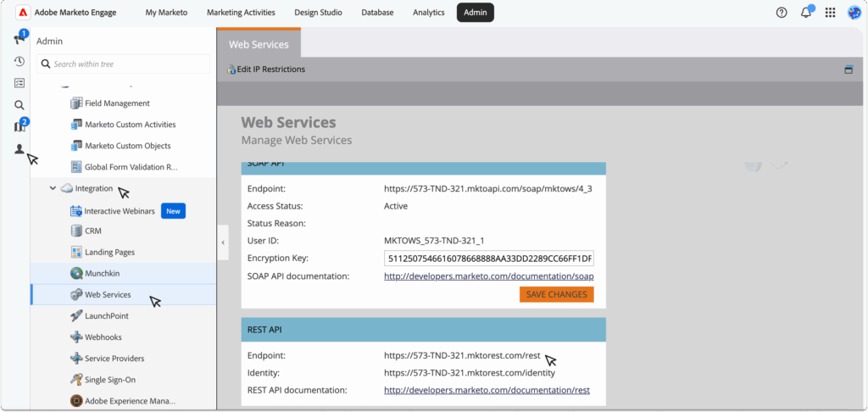This screenshot has width=868, height=412.
Task: Click the person icon in left rail
Action: [19, 149]
